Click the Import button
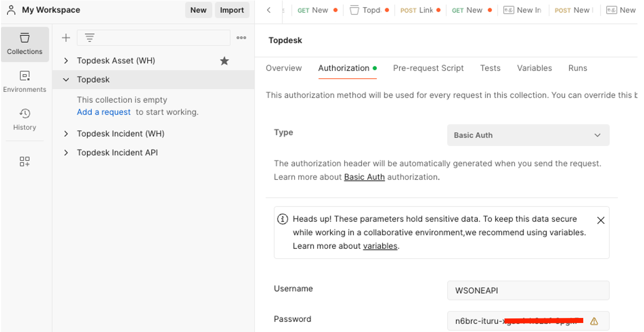644x332 pixels. [232, 10]
